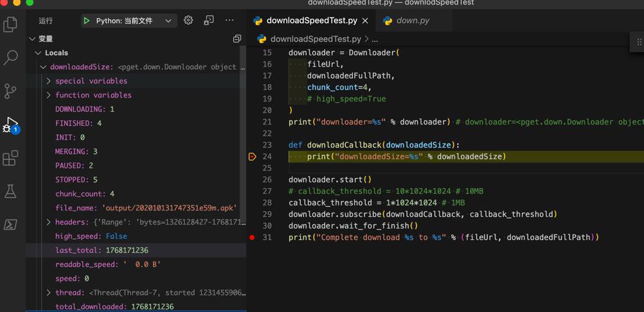Collapse the Locals scope

click(38, 53)
